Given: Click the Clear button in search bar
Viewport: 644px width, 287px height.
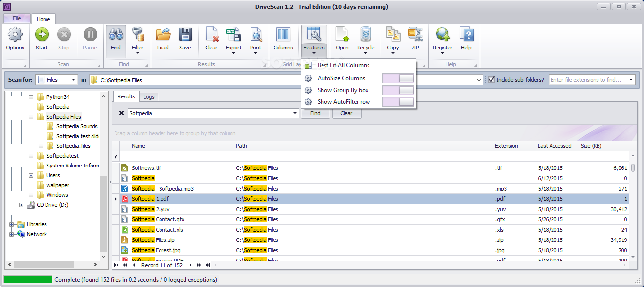Looking at the screenshot, I should pyautogui.click(x=346, y=113).
